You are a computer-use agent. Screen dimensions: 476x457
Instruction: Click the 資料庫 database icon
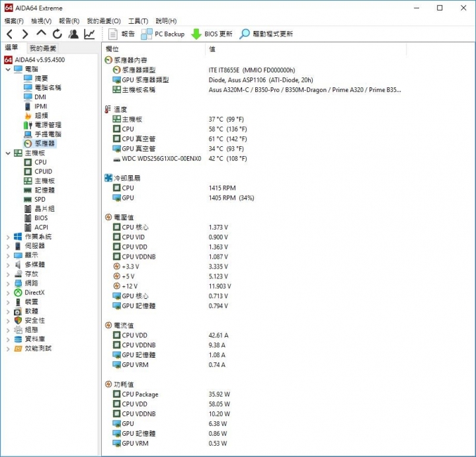[19, 339]
